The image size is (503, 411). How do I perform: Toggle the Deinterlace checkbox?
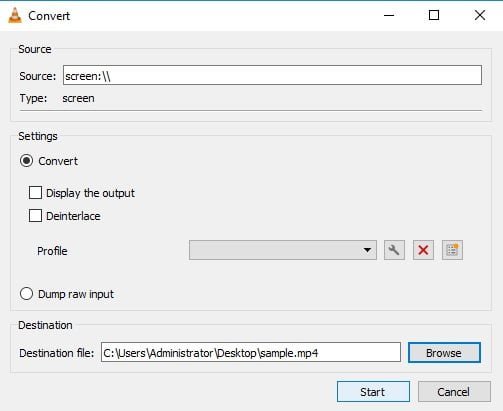click(x=35, y=216)
